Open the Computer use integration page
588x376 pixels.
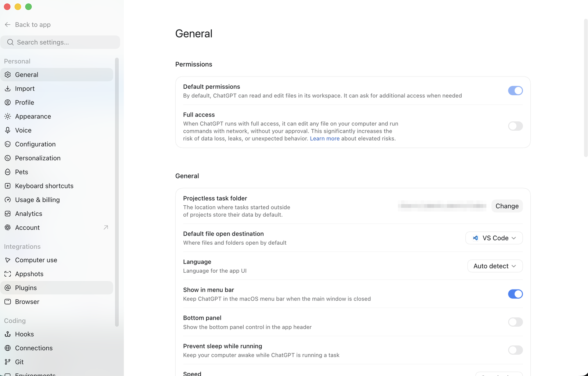[57, 260]
